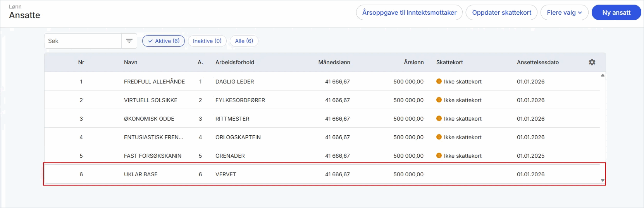Viewport: 644px width, 208px height.
Task: Open the filter options icon beside search
Action: pyautogui.click(x=129, y=41)
